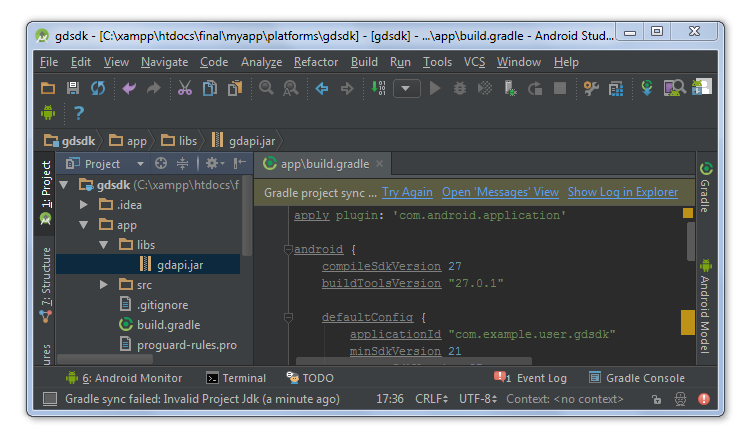Click the Find magnifier icon
754x447 pixels.
[266, 88]
